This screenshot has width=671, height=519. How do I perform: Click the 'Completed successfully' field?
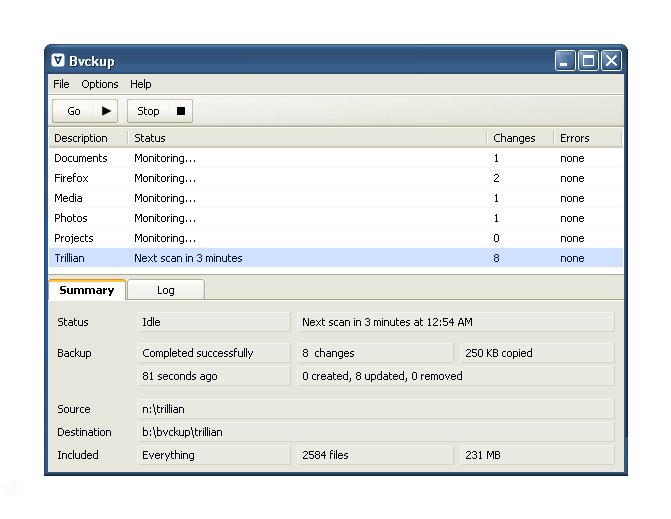pos(214,353)
